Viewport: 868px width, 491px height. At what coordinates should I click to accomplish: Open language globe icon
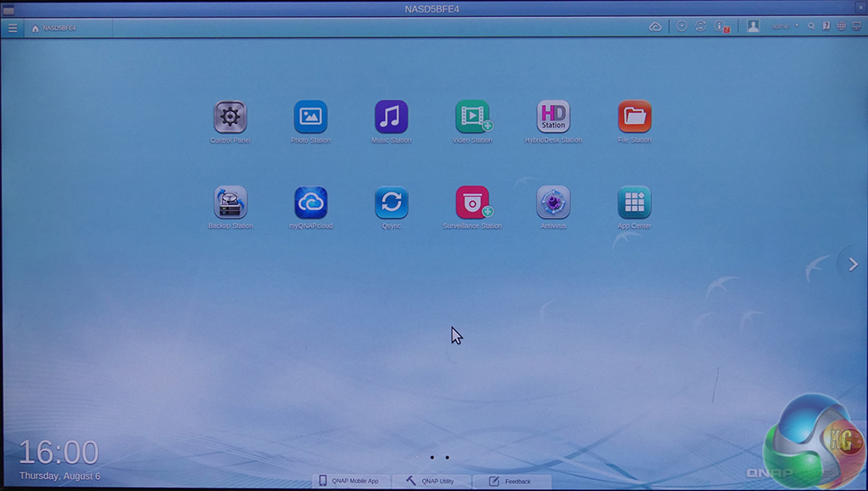841,26
